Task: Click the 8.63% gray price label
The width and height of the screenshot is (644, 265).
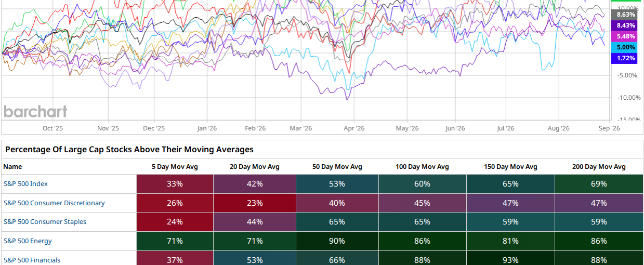Action: click(x=626, y=15)
